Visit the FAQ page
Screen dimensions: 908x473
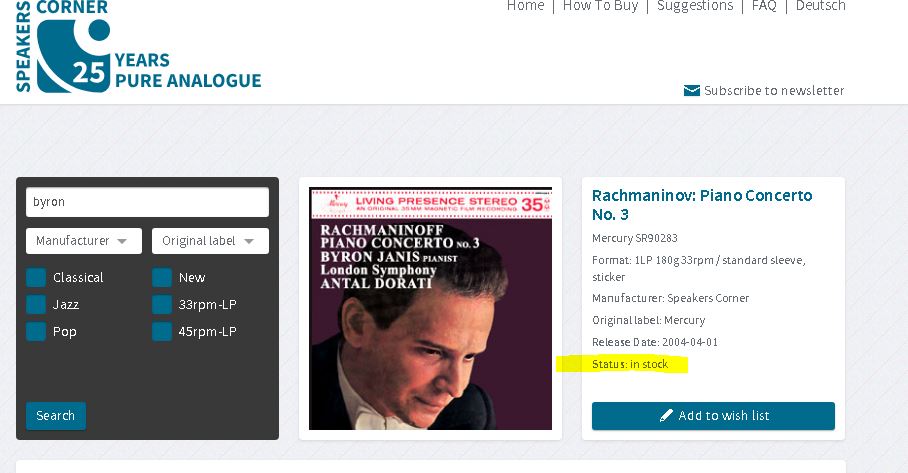[764, 6]
